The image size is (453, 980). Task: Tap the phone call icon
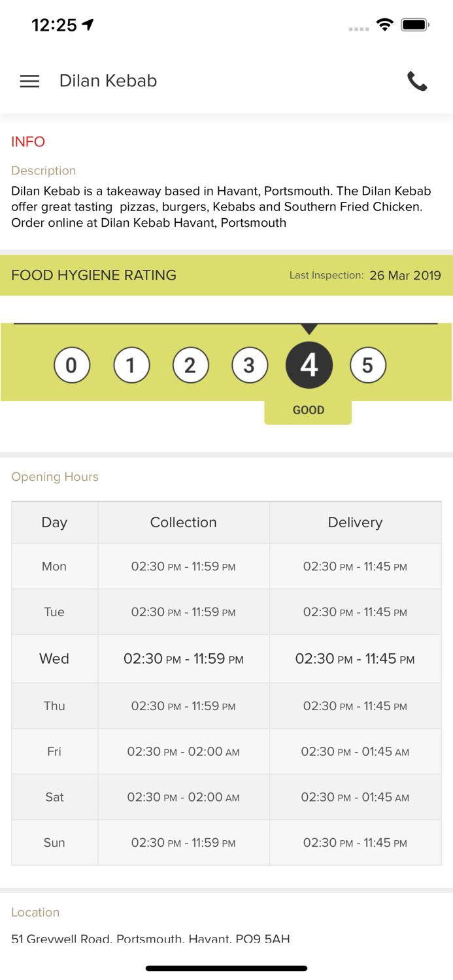point(417,81)
